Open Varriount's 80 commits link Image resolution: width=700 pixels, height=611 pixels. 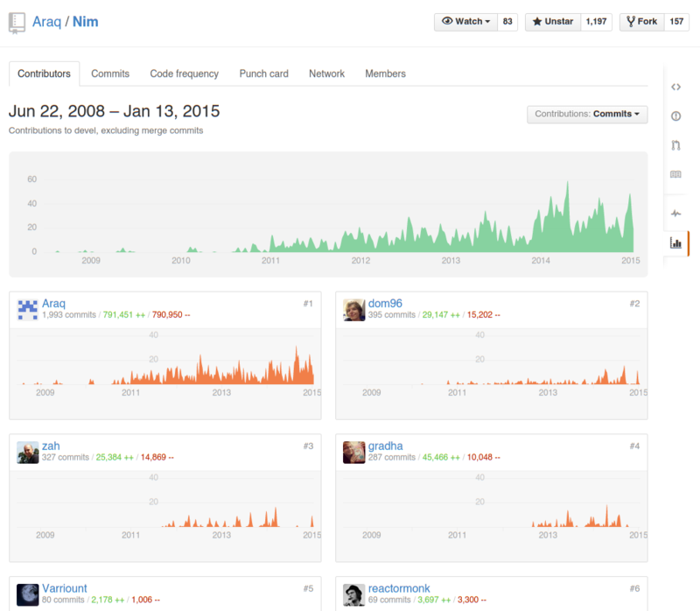(x=63, y=600)
